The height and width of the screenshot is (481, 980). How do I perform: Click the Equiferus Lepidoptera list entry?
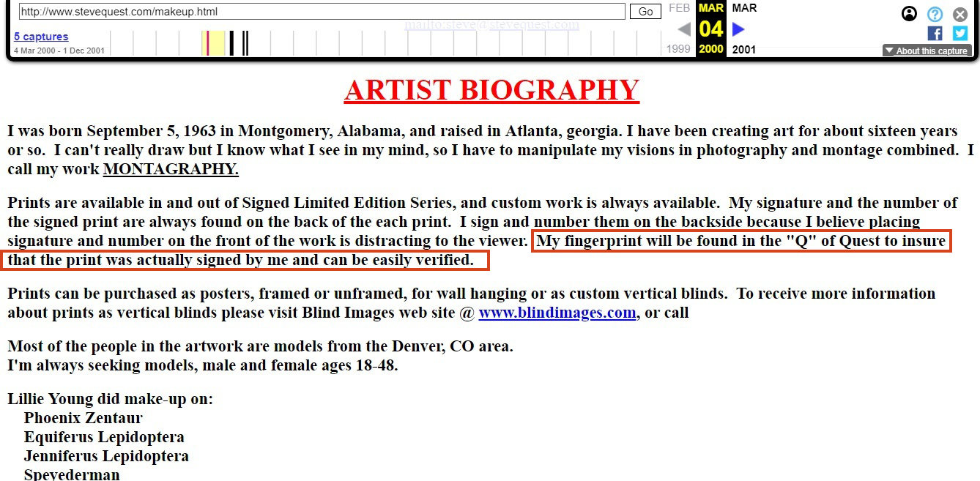(x=104, y=437)
